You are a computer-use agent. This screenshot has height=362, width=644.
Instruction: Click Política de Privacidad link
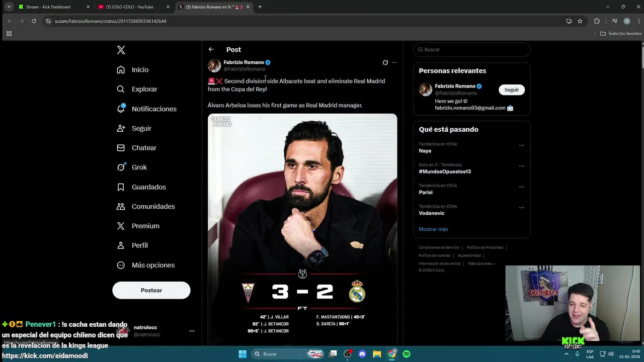click(485, 247)
